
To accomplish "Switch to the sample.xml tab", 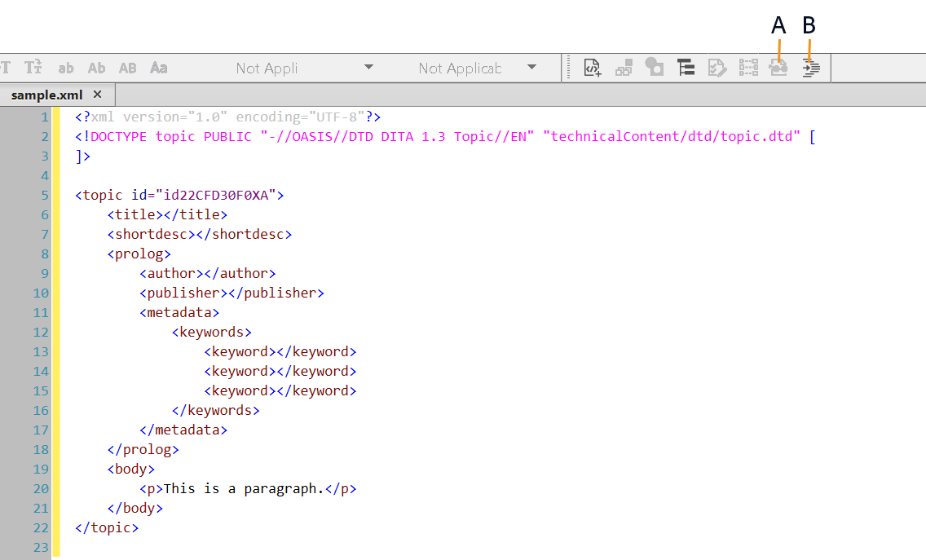I will point(46,95).
